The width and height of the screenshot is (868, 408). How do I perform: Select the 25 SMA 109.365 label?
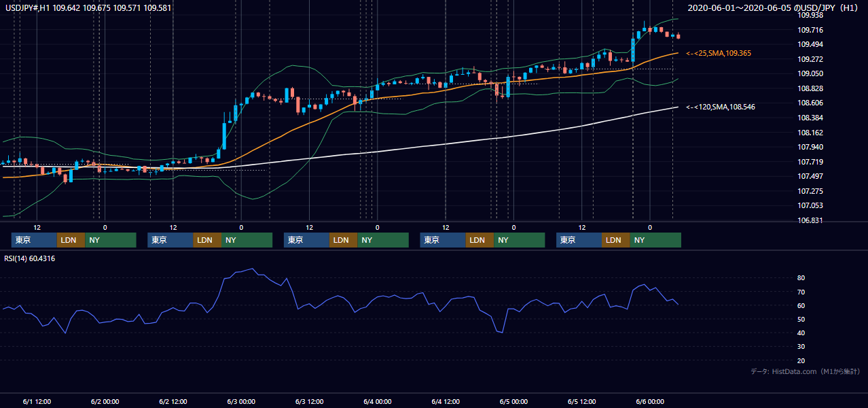[719, 53]
